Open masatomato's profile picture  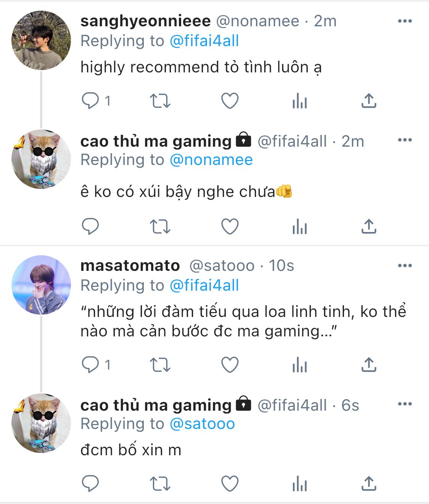pyautogui.click(x=41, y=285)
